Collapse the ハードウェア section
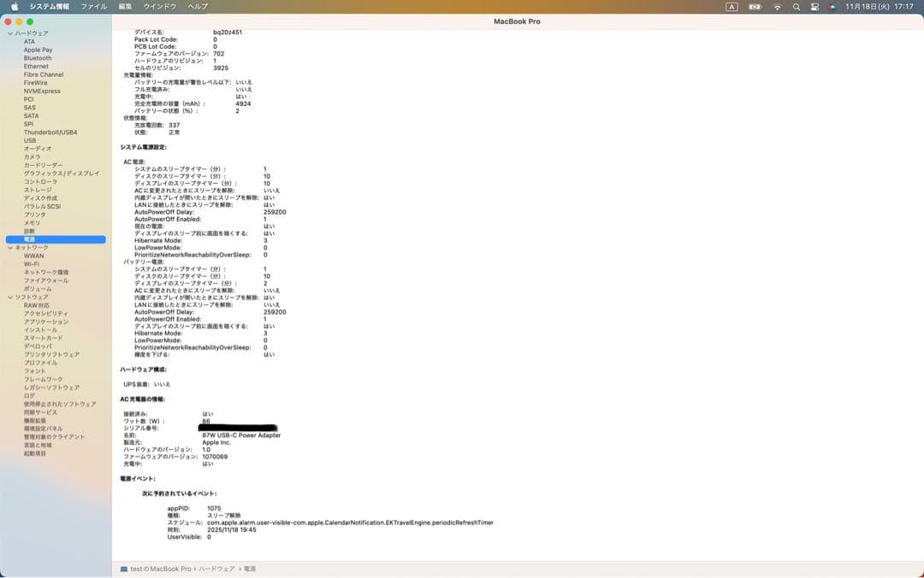This screenshot has height=578, width=924. pyautogui.click(x=10, y=33)
